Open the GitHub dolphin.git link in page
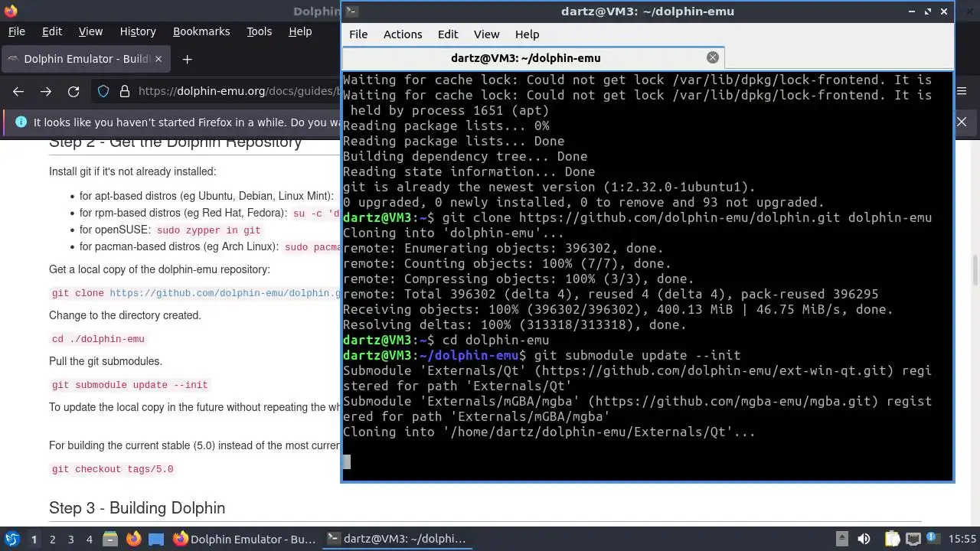Image resolution: width=980 pixels, height=551 pixels. tap(225, 293)
